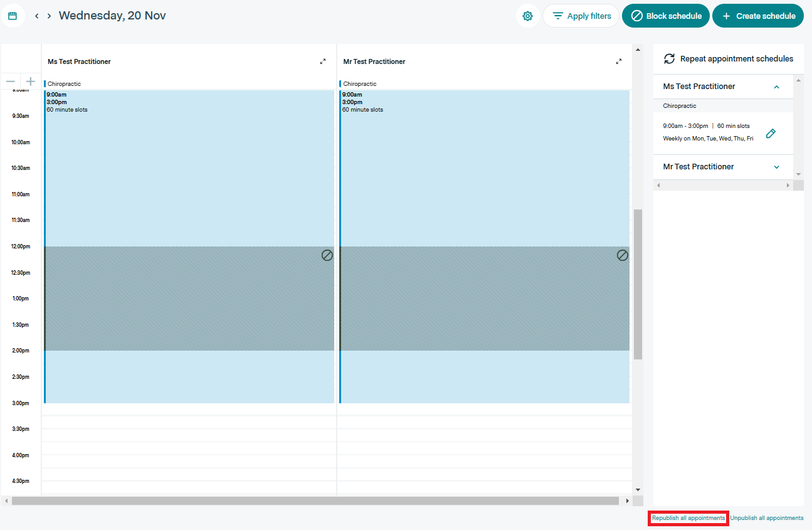Click Republish all appointments link
The width and height of the screenshot is (812, 530).
coord(688,518)
